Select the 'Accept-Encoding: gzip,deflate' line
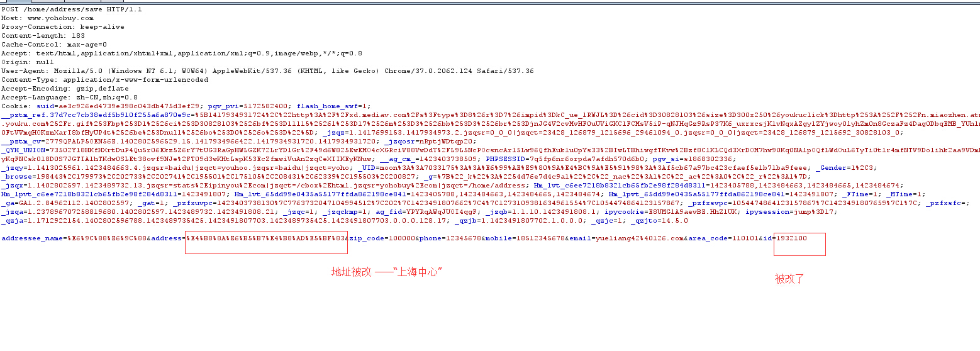This screenshot has height=351, width=980. pos(64,89)
